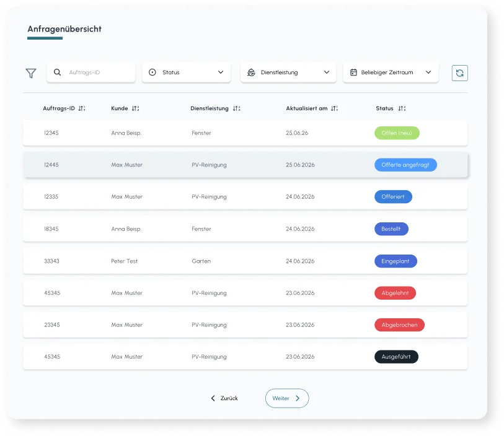Click the green Offen (neu) status badge
The image size is (504, 436).
pyautogui.click(x=397, y=133)
